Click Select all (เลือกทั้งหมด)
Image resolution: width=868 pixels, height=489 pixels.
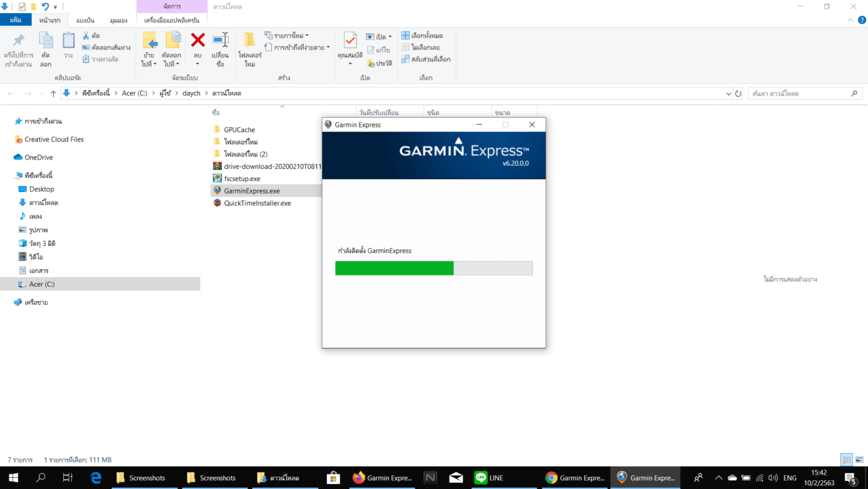point(422,35)
